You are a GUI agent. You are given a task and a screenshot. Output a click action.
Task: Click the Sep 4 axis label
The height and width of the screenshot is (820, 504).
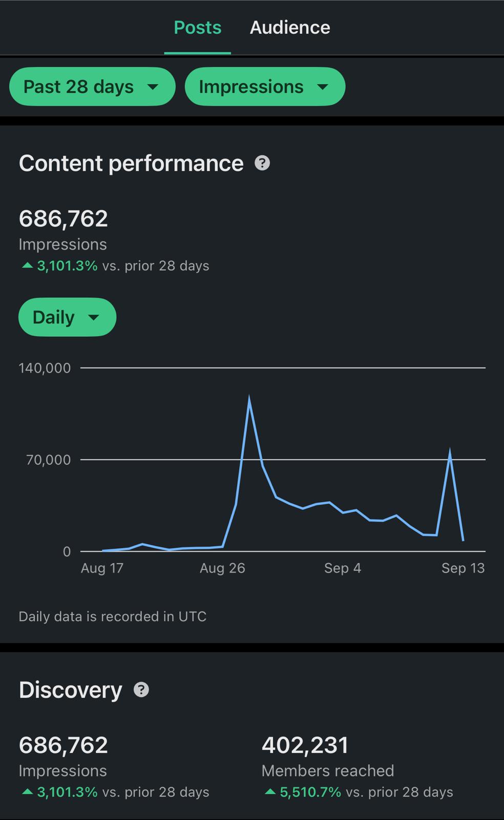[x=343, y=568]
